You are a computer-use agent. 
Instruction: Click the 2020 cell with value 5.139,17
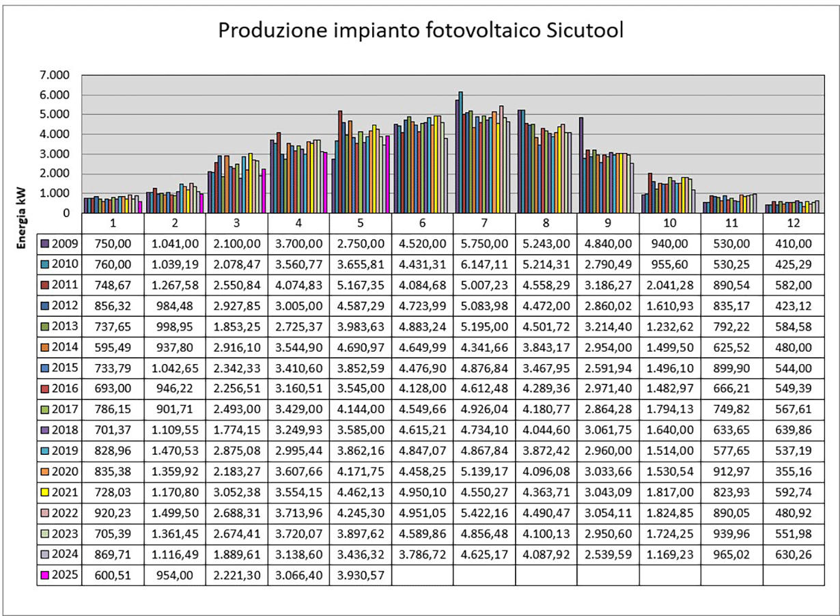(x=484, y=472)
